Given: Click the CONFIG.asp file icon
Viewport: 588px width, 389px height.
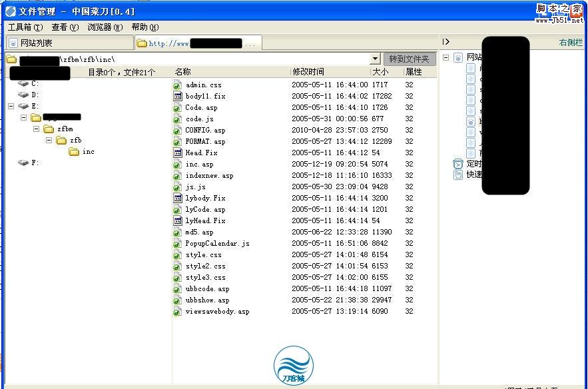Looking at the screenshot, I should [177, 130].
